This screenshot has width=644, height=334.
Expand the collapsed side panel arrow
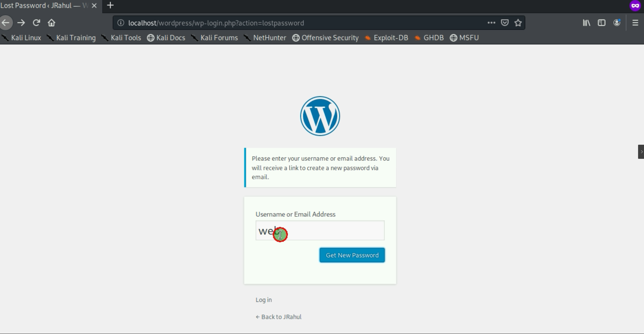point(641,152)
